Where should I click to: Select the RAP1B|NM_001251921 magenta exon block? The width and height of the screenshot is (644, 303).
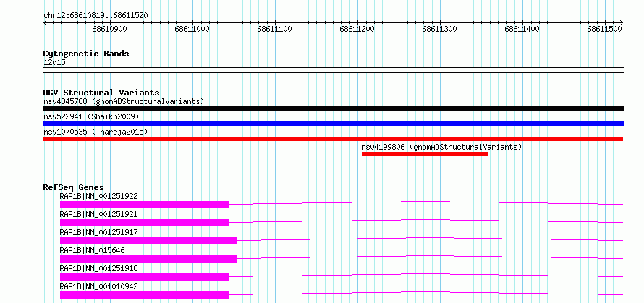pos(145,223)
